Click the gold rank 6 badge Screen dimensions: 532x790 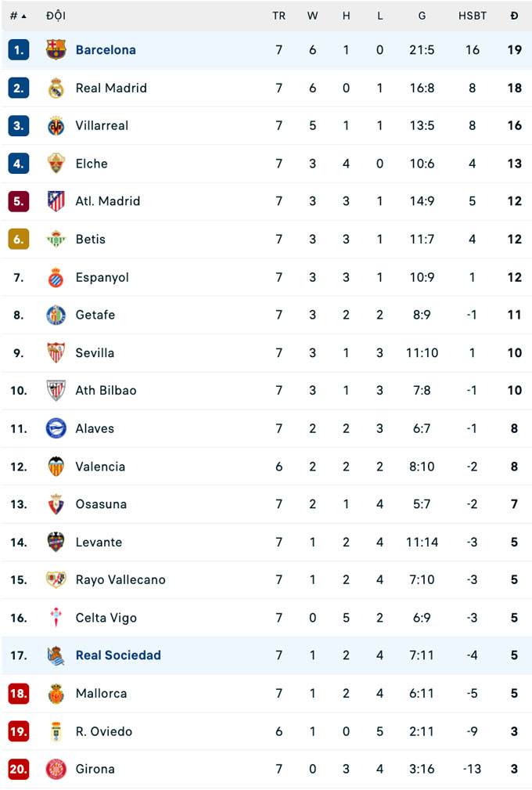19,240
